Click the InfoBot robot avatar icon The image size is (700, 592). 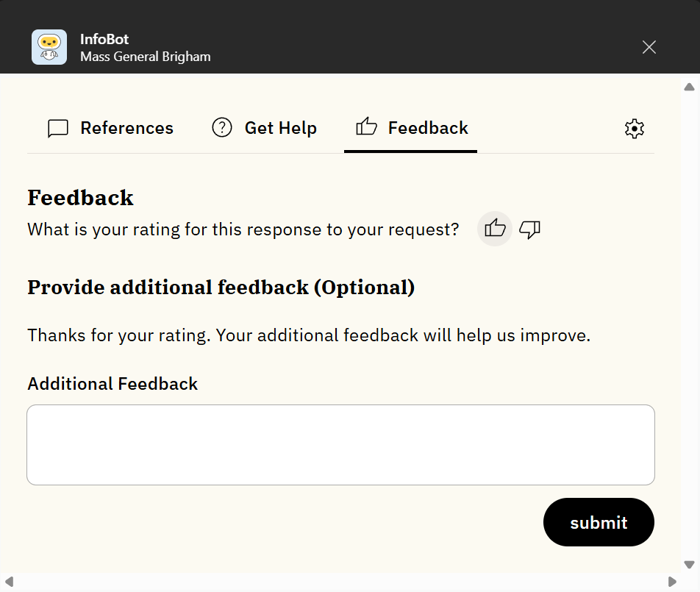point(49,47)
